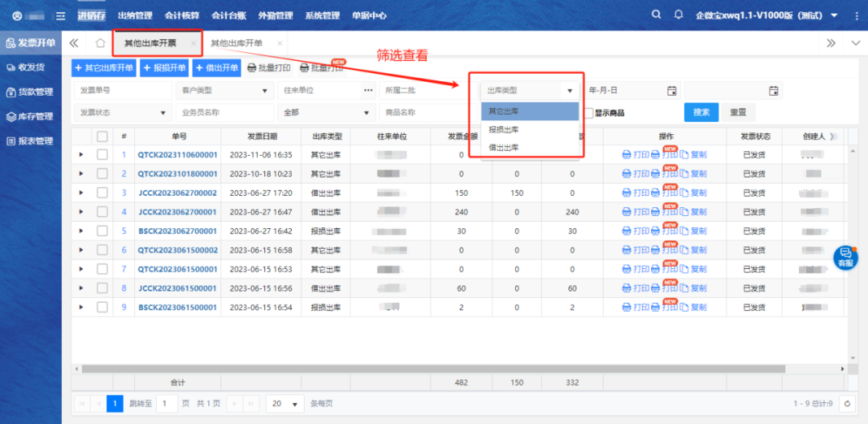Image resolution: width=868 pixels, height=424 pixels.
Task: Open the 会计核算 top menu
Action: [181, 15]
